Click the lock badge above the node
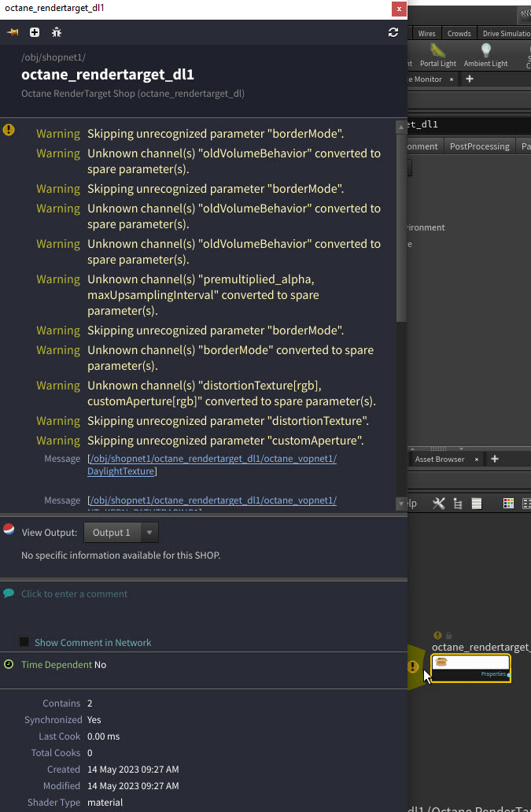 click(x=448, y=635)
